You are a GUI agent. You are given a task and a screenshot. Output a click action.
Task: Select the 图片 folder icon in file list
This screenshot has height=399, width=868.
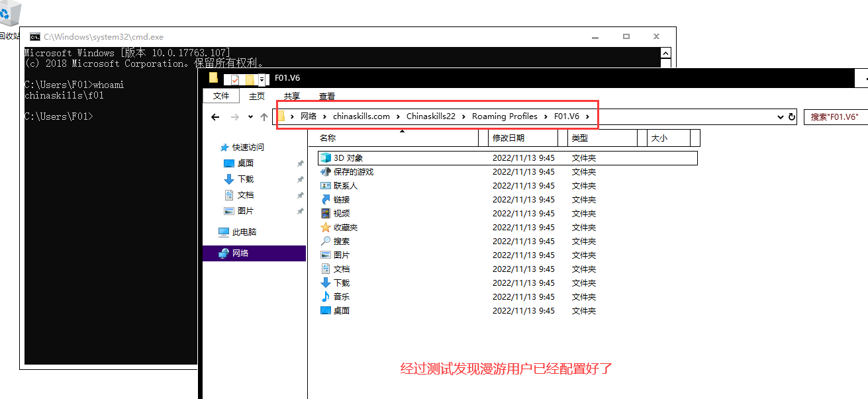coord(325,255)
